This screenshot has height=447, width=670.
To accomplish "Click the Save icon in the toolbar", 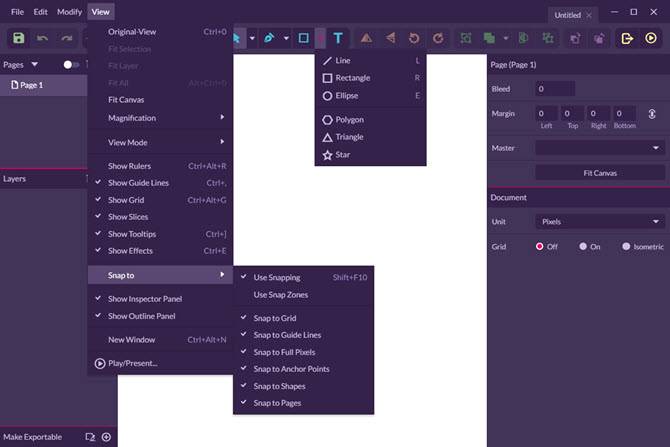I will (x=18, y=38).
